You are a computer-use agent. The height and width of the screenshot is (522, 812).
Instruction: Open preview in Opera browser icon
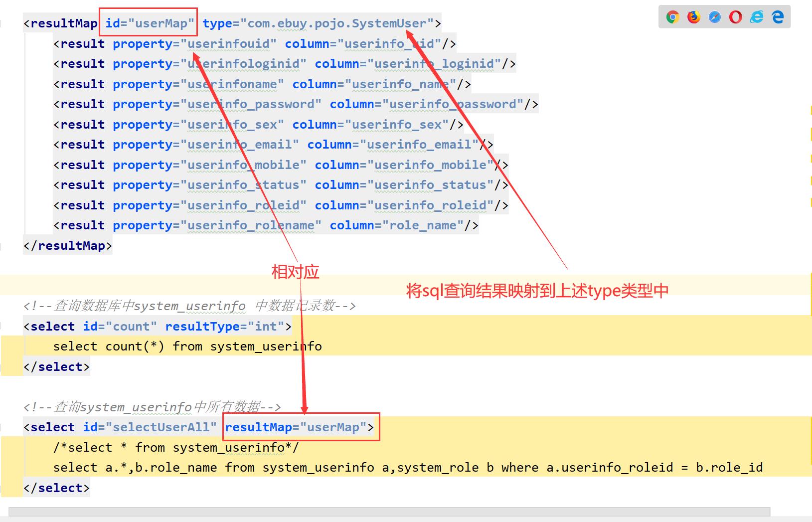pyautogui.click(x=735, y=17)
